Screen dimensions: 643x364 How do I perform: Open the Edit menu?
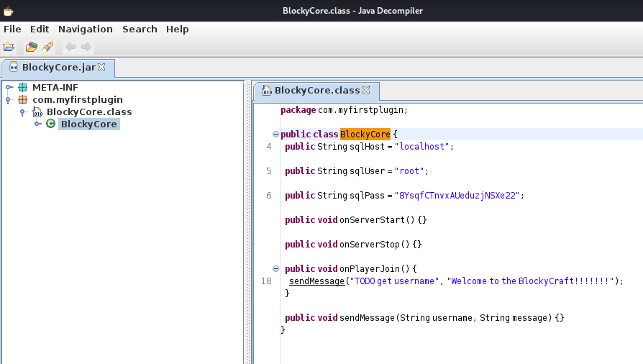[40, 29]
